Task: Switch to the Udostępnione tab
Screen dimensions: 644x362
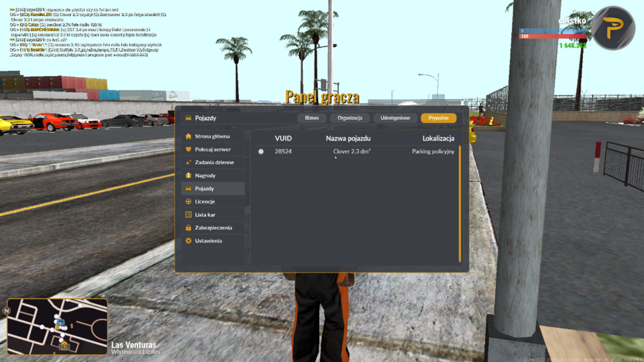Action: pos(395,118)
